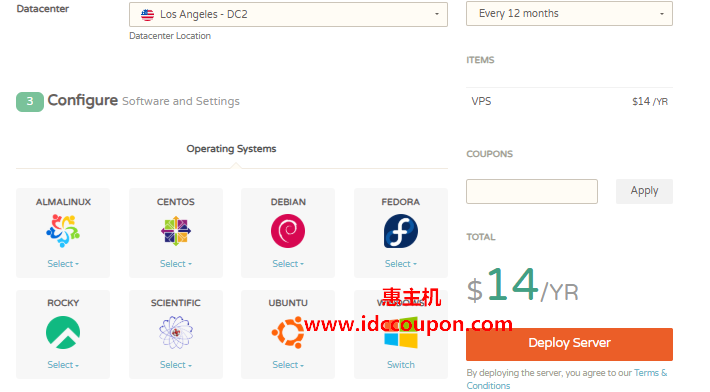Click the DEBIAN card title
710x392 pixels.
pos(288,202)
